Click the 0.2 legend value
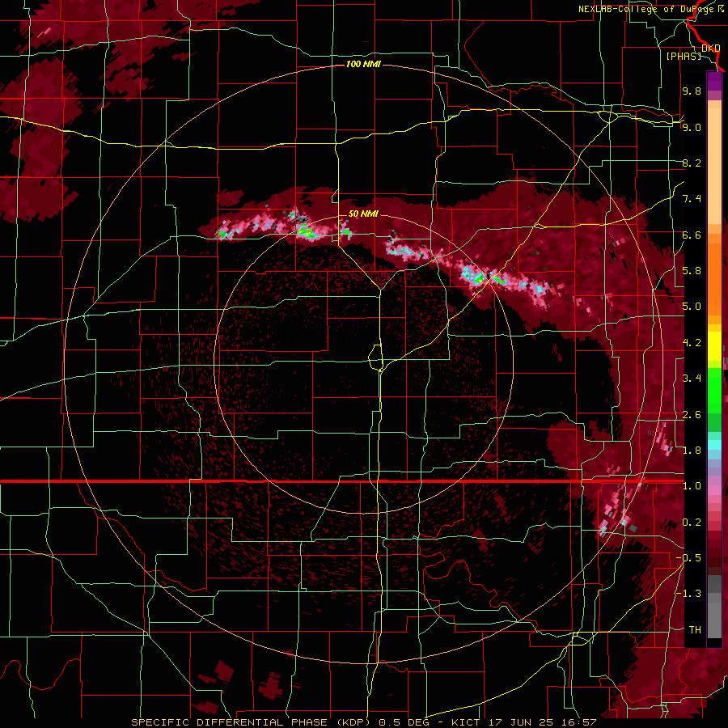728x728 pixels. pyautogui.click(x=692, y=523)
